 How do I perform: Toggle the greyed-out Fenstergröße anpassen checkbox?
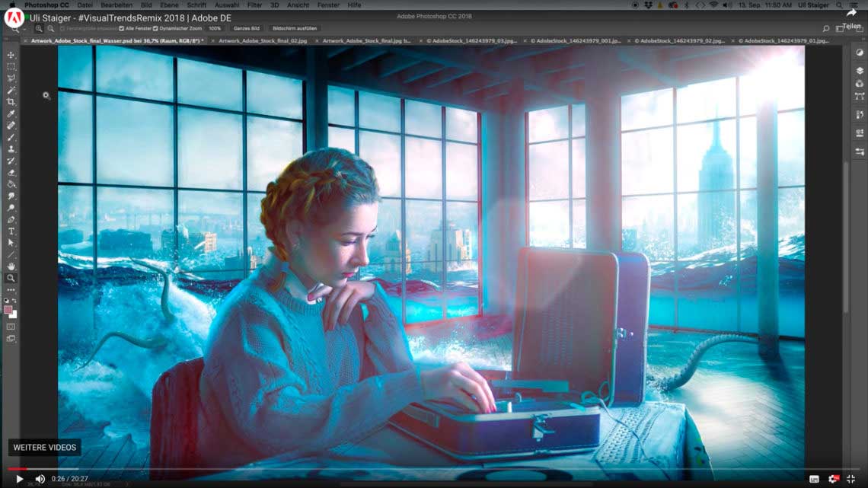tap(62, 28)
